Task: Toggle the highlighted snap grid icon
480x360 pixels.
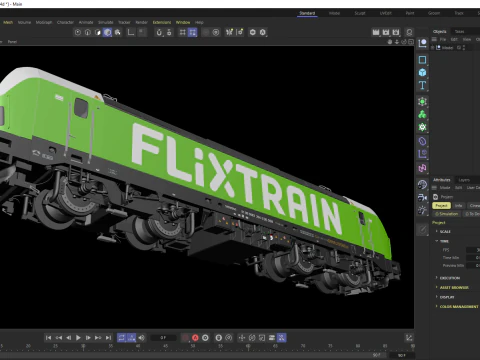Action: click(x=193, y=32)
